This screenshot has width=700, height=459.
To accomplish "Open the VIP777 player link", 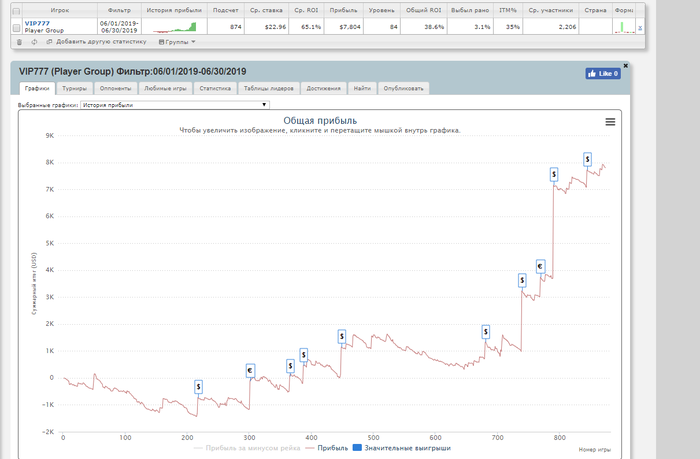I will click(38, 23).
